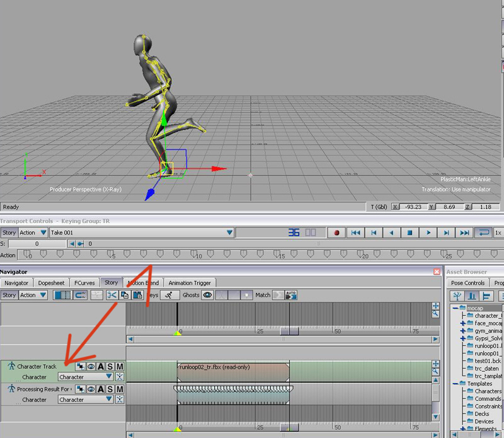The width and height of the screenshot is (504, 438).
Task: Open the Take 001 dropdown
Action: 229,233
